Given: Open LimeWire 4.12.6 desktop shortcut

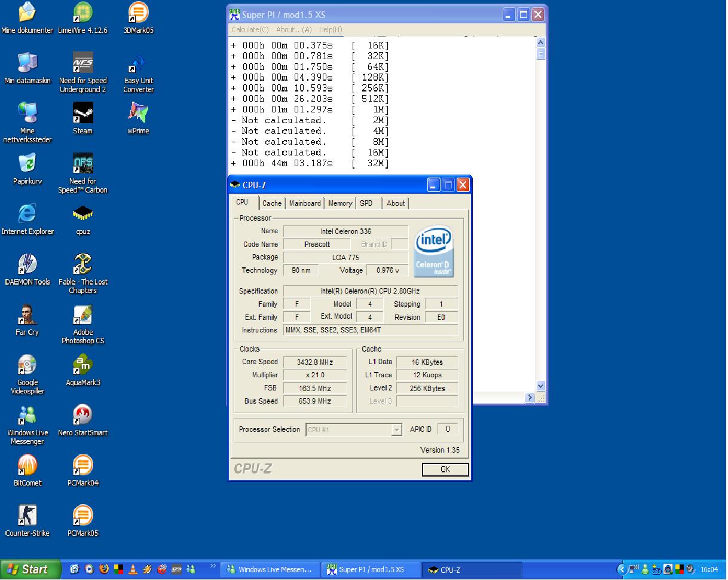Looking at the screenshot, I should [82, 18].
